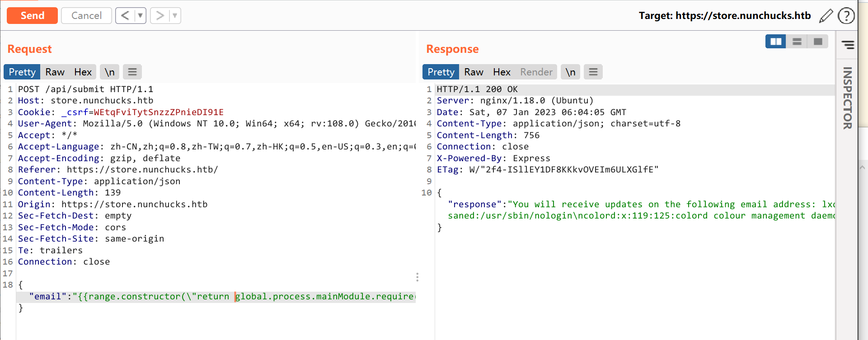Image resolution: width=868 pixels, height=340 pixels.
Task: Open the Request editor options menu icon
Action: click(x=132, y=72)
